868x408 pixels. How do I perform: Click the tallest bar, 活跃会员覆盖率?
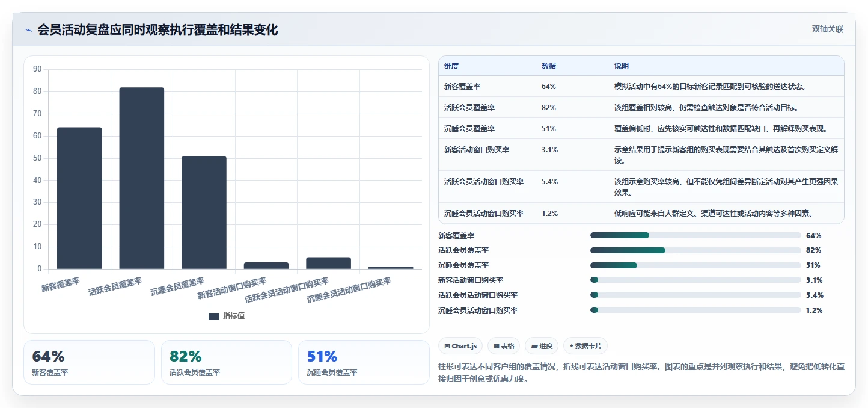click(x=142, y=178)
